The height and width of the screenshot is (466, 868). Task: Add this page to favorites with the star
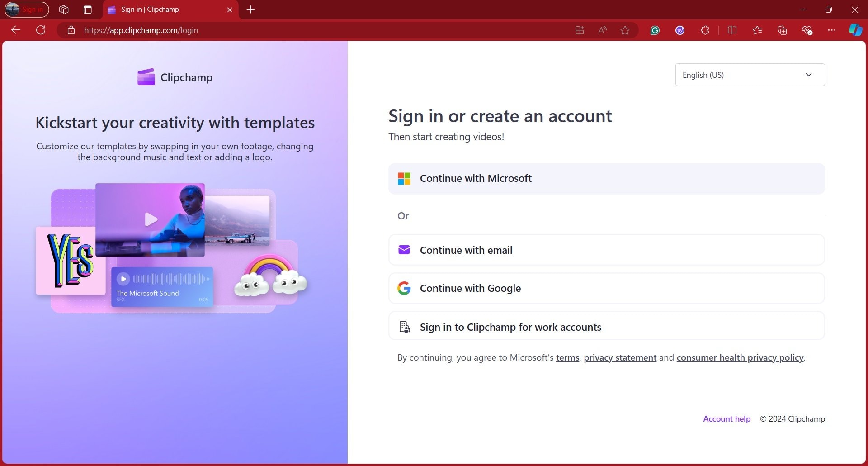(x=625, y=30)
